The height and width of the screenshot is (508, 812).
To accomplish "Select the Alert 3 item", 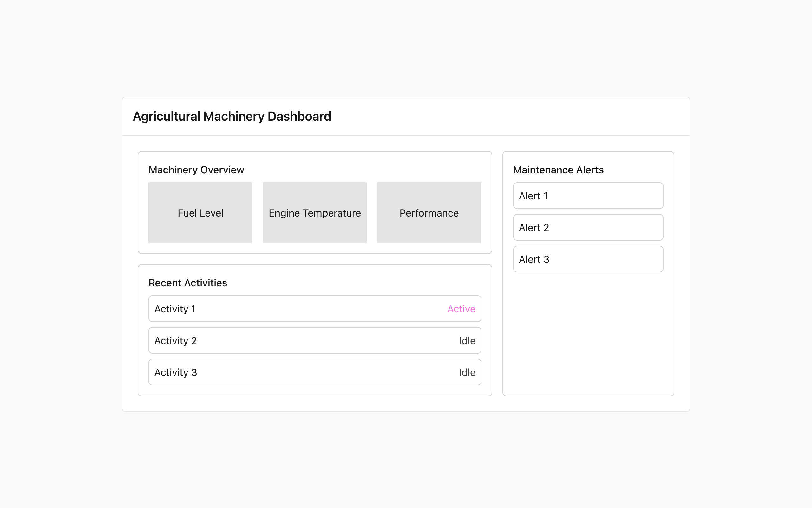I will [x=588, y=259].
